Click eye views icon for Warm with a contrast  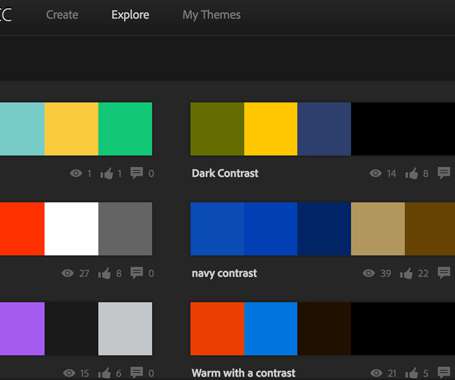point(377,373)
